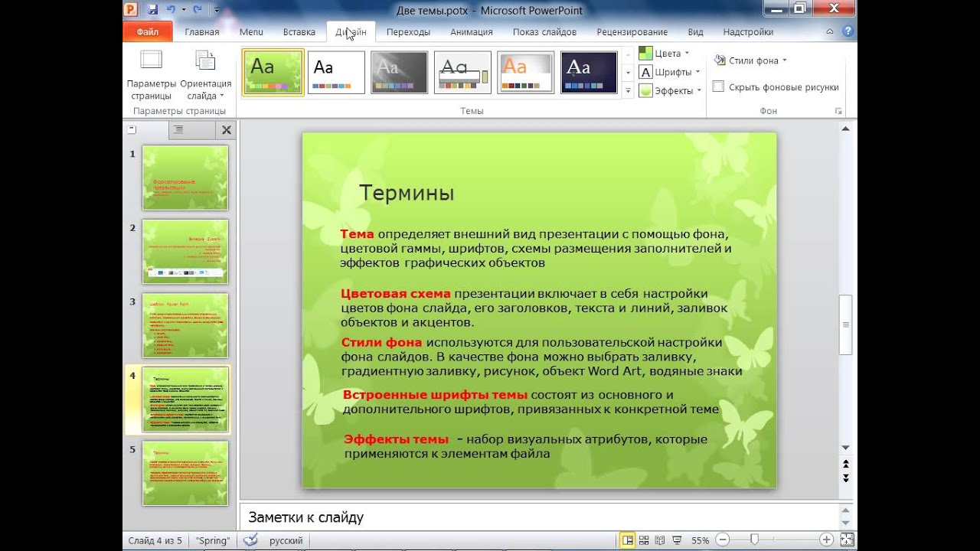Screen dimensions: 980x551
Task: Switch to the Надстройки tab
Action: click(x=748, y=32)
